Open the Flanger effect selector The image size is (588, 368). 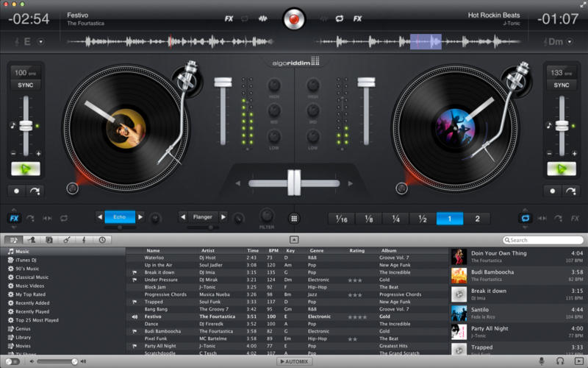click(202, 217)
